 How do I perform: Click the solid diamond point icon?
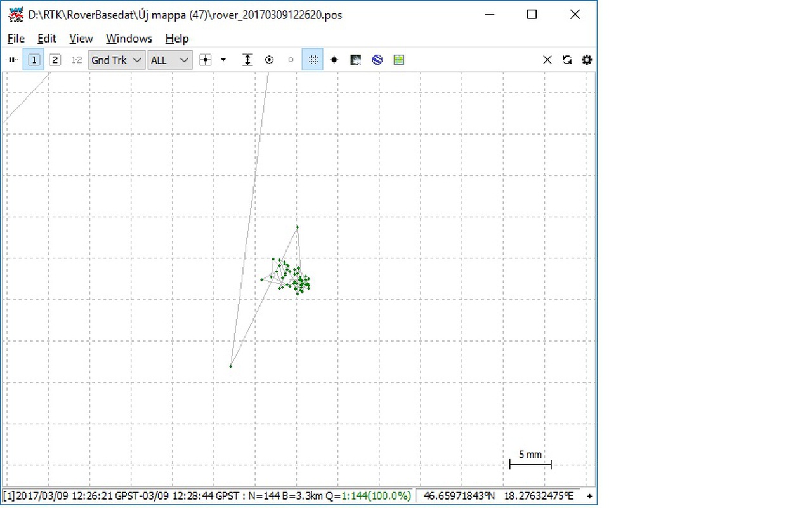click(x=334, y=60)
